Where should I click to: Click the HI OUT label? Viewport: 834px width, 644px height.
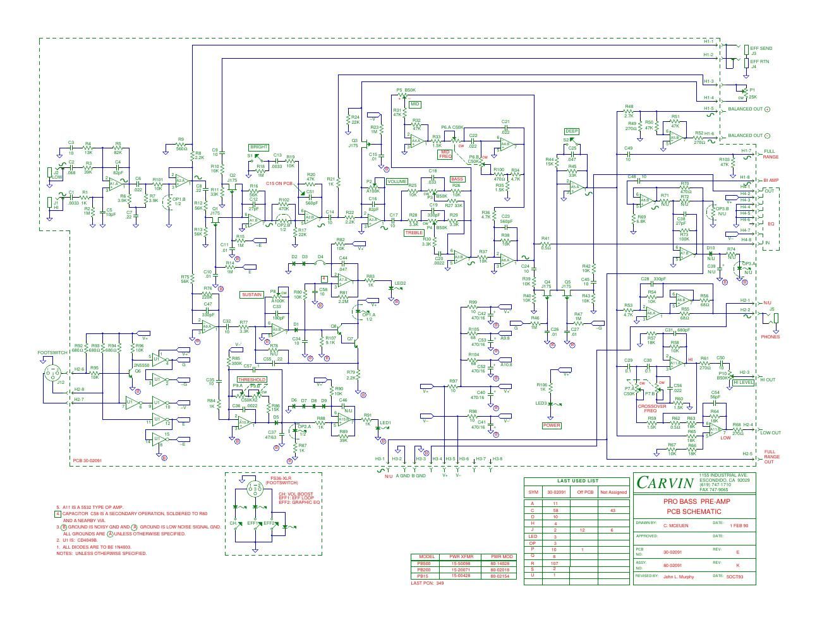tap(768, 379)
